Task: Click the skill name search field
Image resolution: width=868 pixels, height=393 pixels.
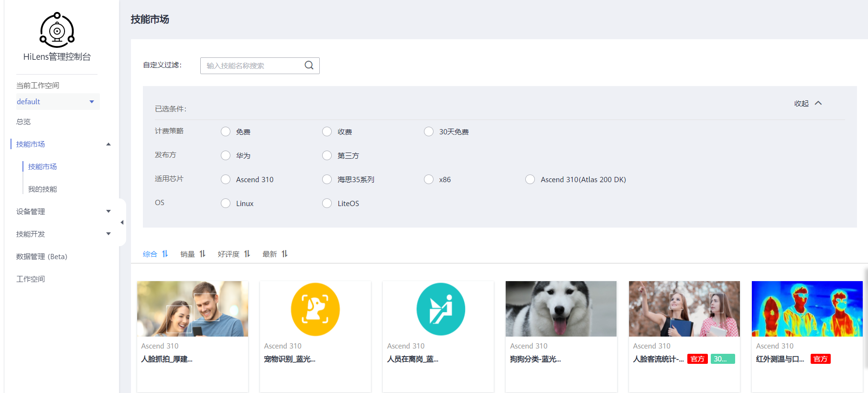Action: (260, 65)
